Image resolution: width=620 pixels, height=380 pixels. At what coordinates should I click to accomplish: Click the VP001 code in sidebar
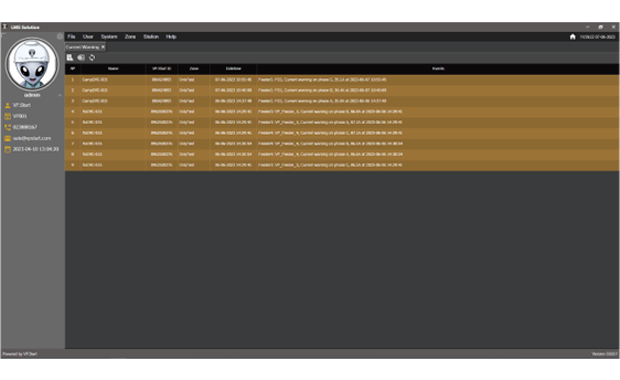pyautogui.click(x=20, y=116)
